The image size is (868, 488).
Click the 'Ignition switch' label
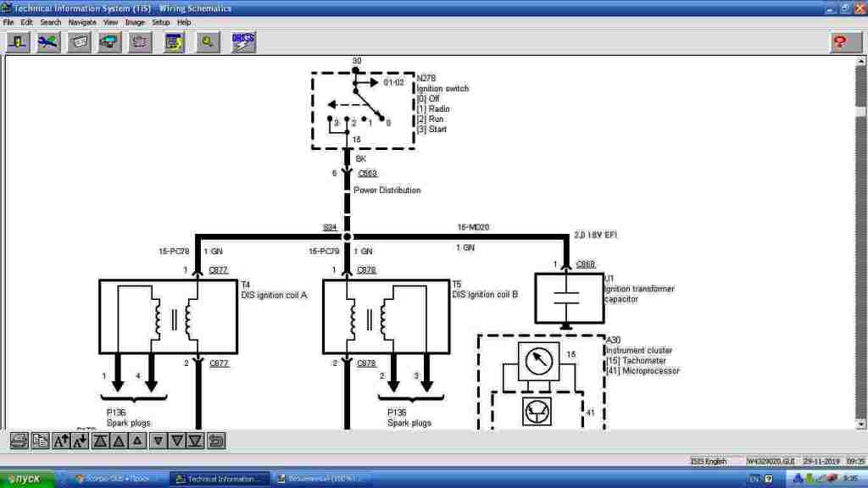(442, 88)
